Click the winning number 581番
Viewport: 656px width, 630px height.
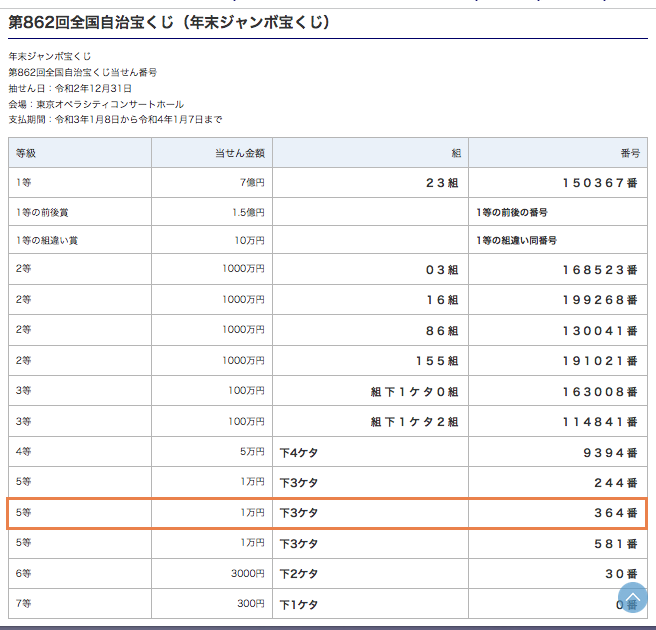(x=615, y=544)
